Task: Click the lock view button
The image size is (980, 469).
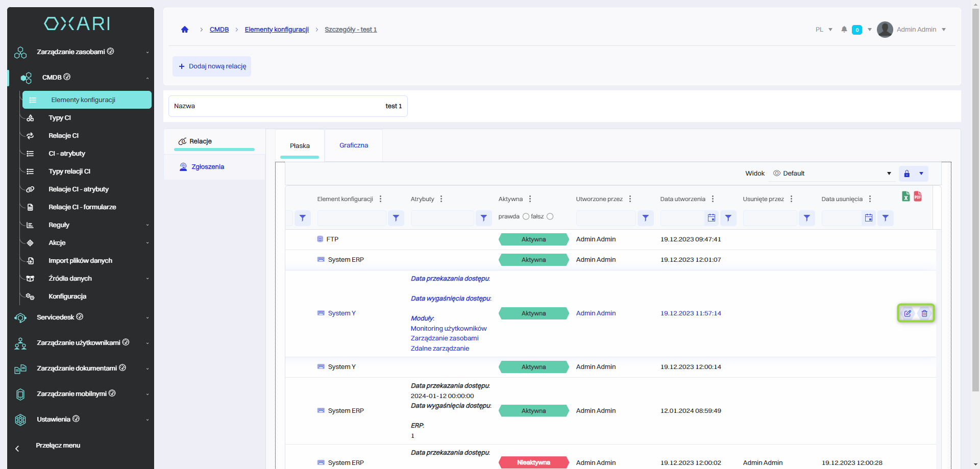Action: coord(906,174)
